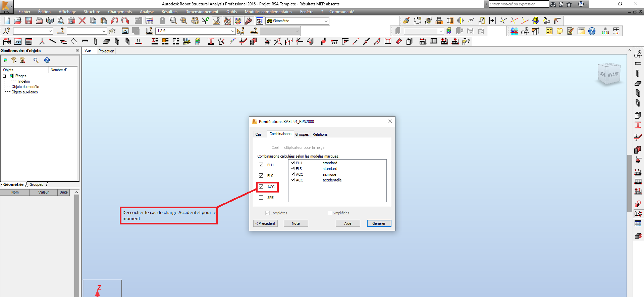This screenshot has width=644, height=297.
Task: Click the < Précédent button
Action: pyautogui.click(x=265, y=223)
